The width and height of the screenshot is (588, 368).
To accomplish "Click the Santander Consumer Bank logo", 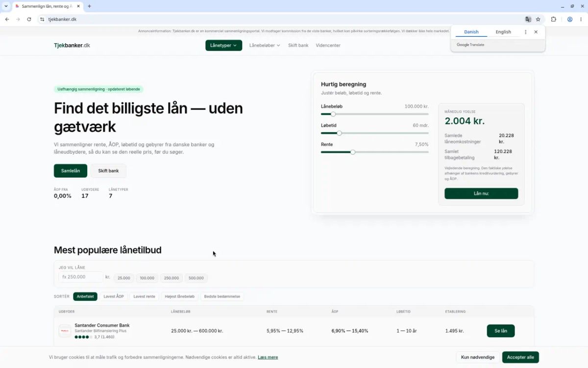I will (x=65, y=331).
